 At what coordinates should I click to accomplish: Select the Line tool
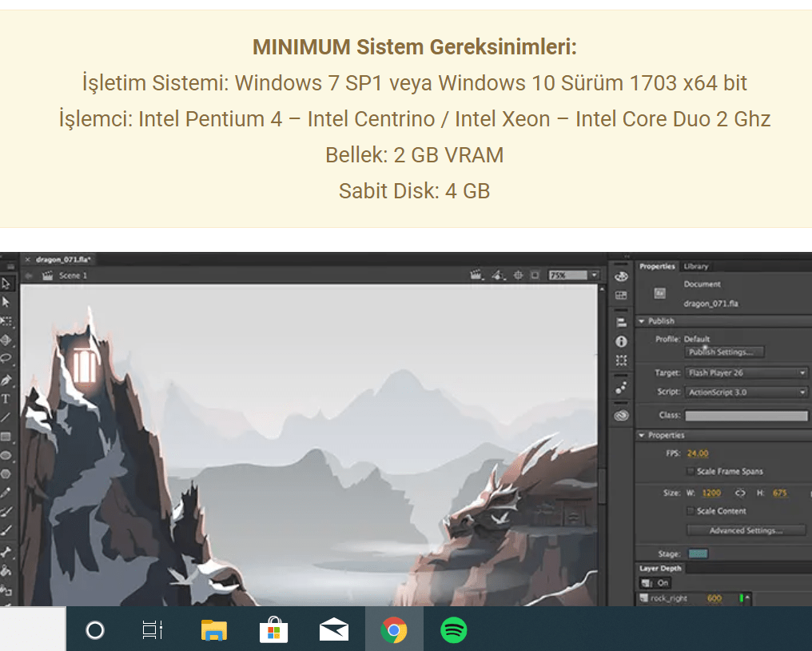6,417
